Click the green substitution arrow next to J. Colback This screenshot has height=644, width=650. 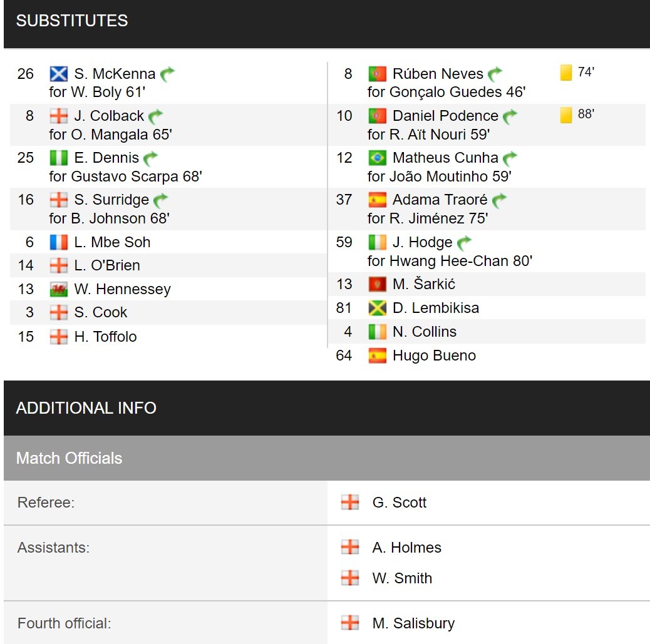coord(155,116)
